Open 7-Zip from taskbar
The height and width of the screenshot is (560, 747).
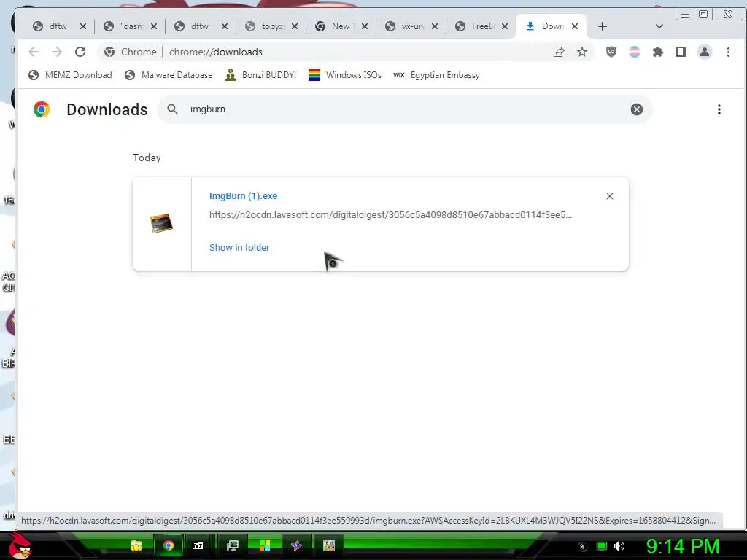[x=198, y=545]
